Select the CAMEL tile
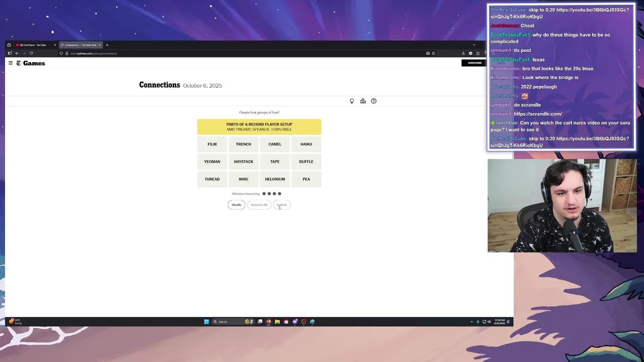Image resolution: width=644 pixels, height=362 pixels. click(275, 144)
